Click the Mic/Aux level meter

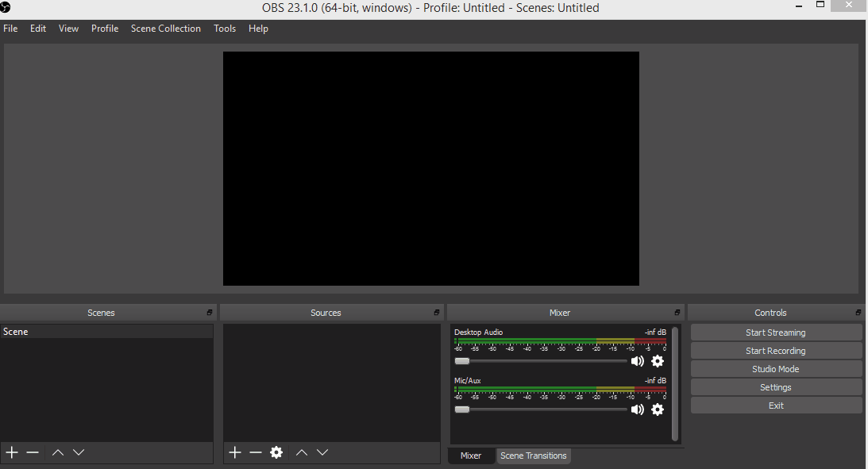(560, 389)
